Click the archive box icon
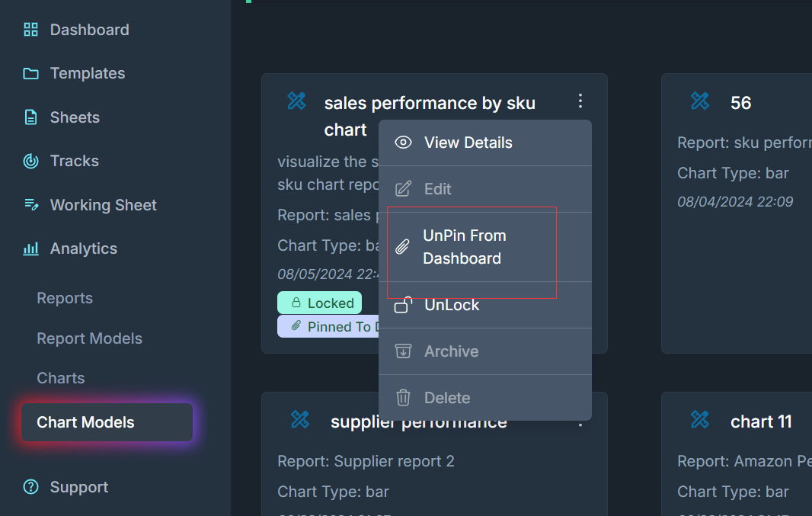This screenshot has width=812, height=516. tap(404, 351)
